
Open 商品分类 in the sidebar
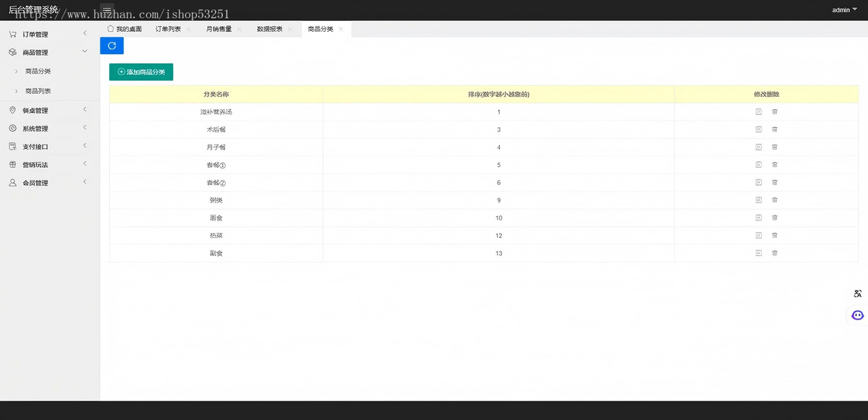(x=38, y=72)
